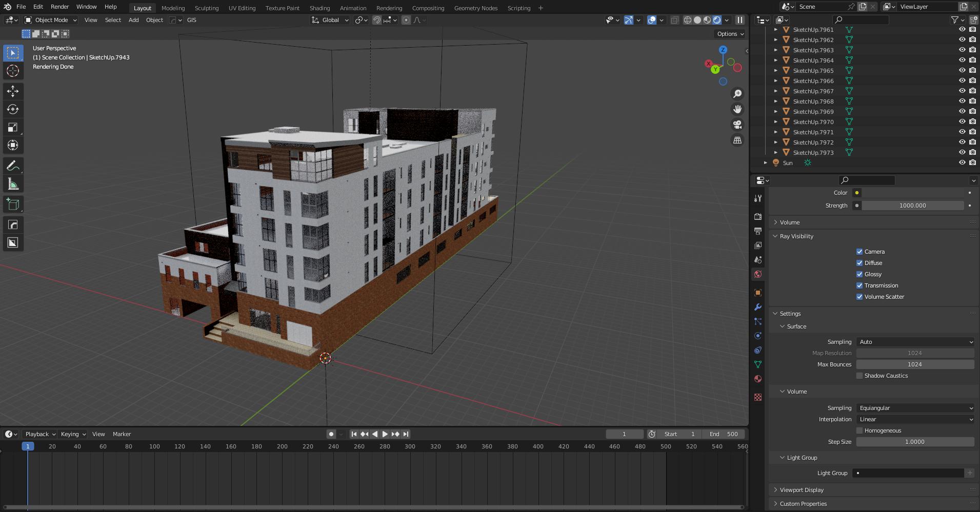This screenshot has width=980, height=512.
Task: Hide SketchUp.7961 in viewport with eye icon
Action: point(962,30)
